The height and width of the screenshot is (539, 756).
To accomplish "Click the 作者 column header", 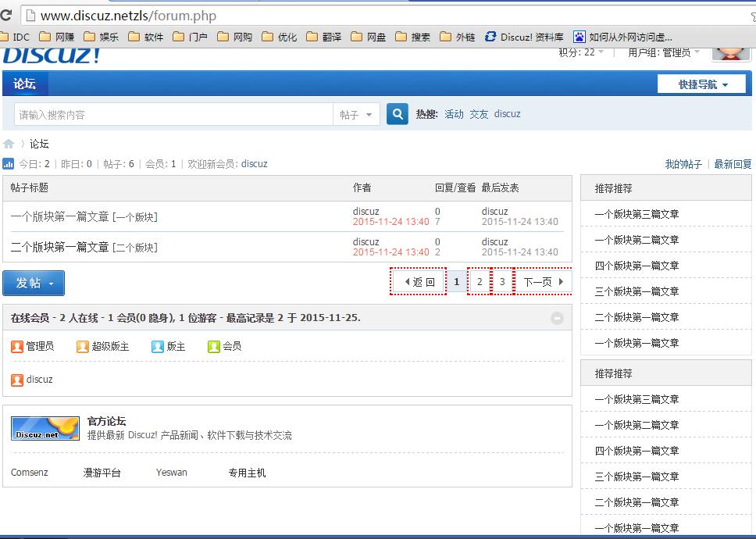I will tap(362, 187).
